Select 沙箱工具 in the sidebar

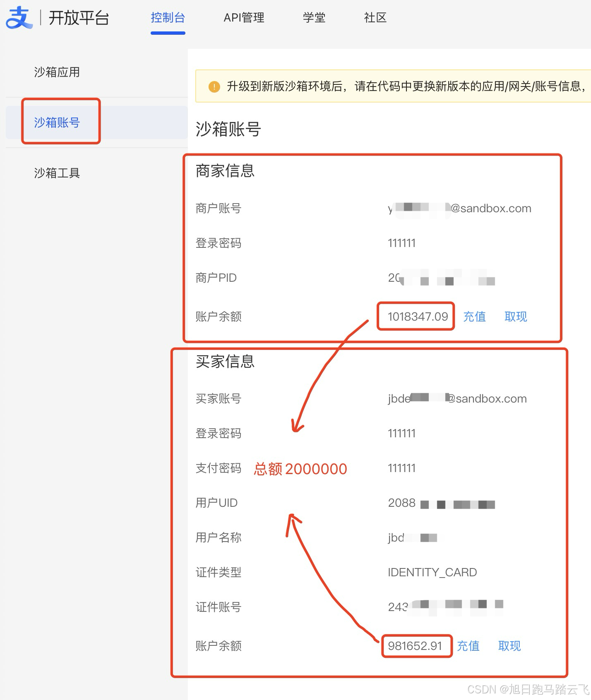[x=57, y=173]
